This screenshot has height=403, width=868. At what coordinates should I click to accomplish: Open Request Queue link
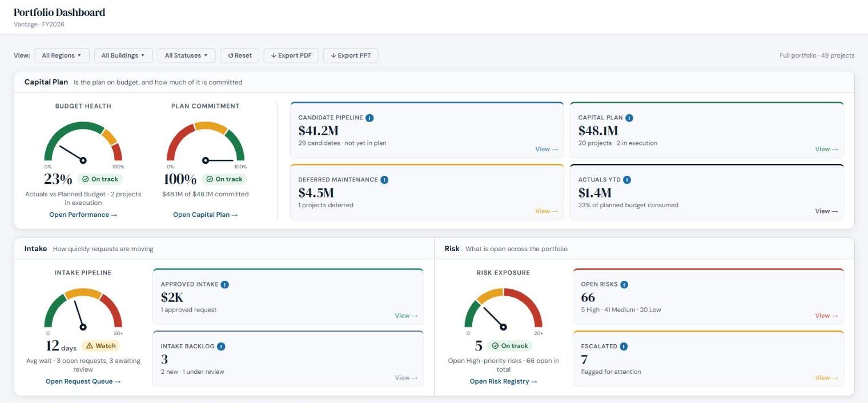[83, 381]
